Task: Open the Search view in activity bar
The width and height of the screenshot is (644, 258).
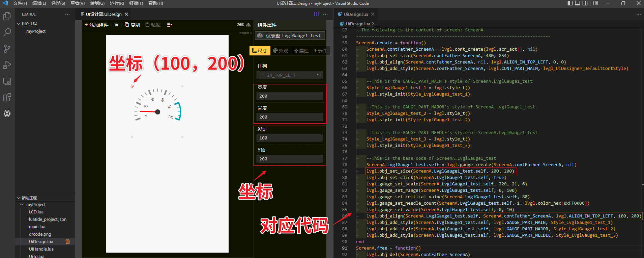Action: (7, 32)
